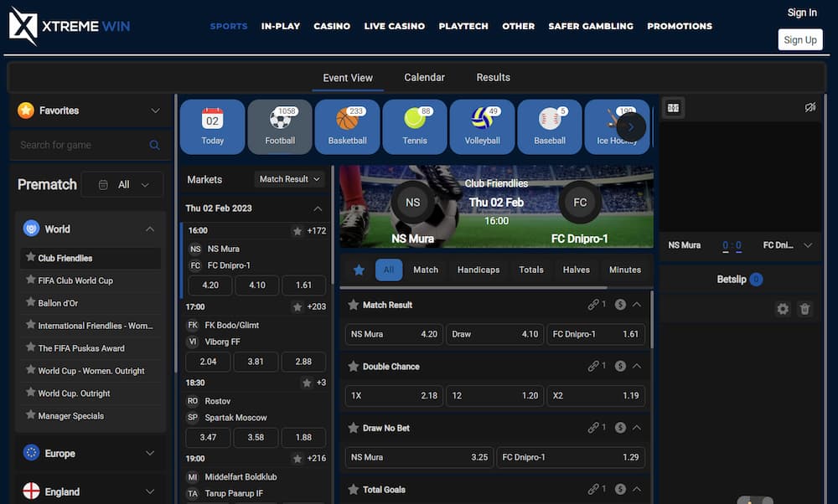Favorite the 17:00 FK Bodo/Glimt match star
Viewport: 838px width, 504px height.
297,306
